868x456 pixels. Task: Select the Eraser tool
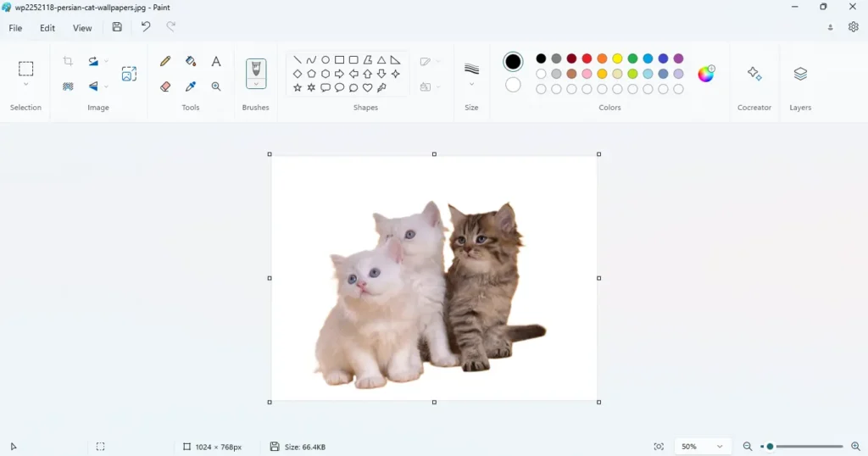(x=165, y=86)
